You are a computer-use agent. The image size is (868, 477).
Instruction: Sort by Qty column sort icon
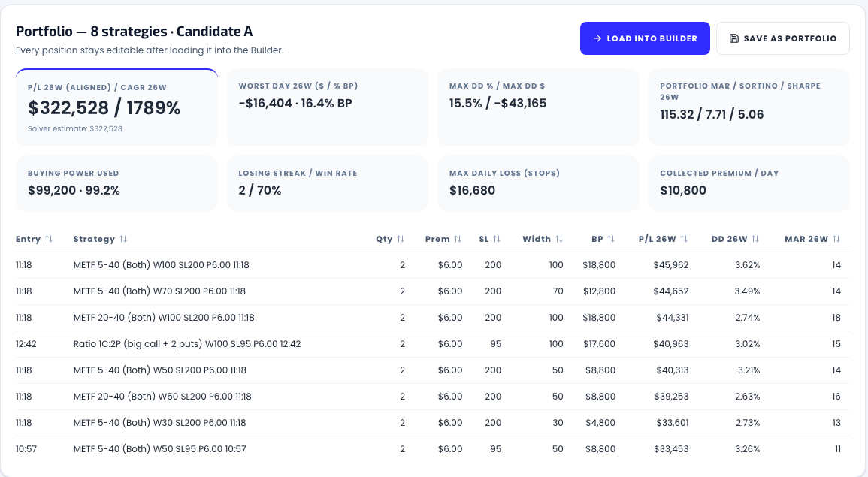(x=401, y=239)
